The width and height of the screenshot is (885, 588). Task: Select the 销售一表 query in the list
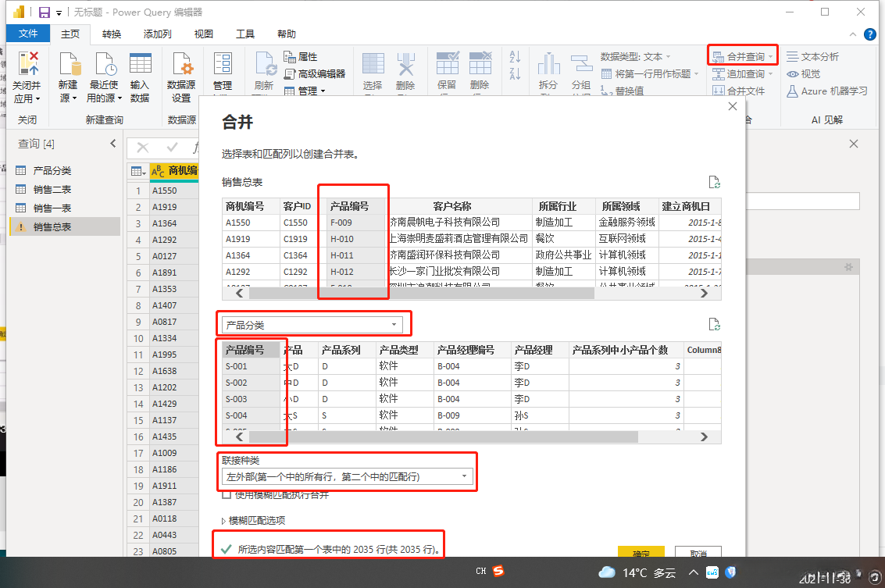tap(52, 208)
